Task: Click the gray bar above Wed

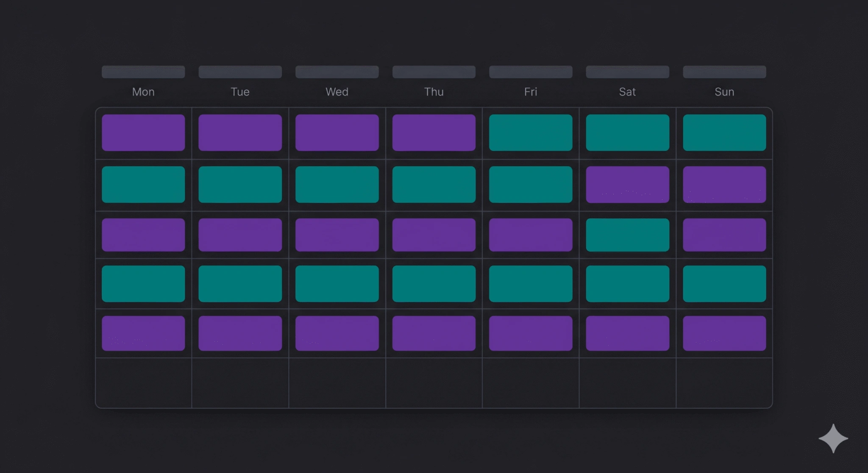Action: pos(337,72)
